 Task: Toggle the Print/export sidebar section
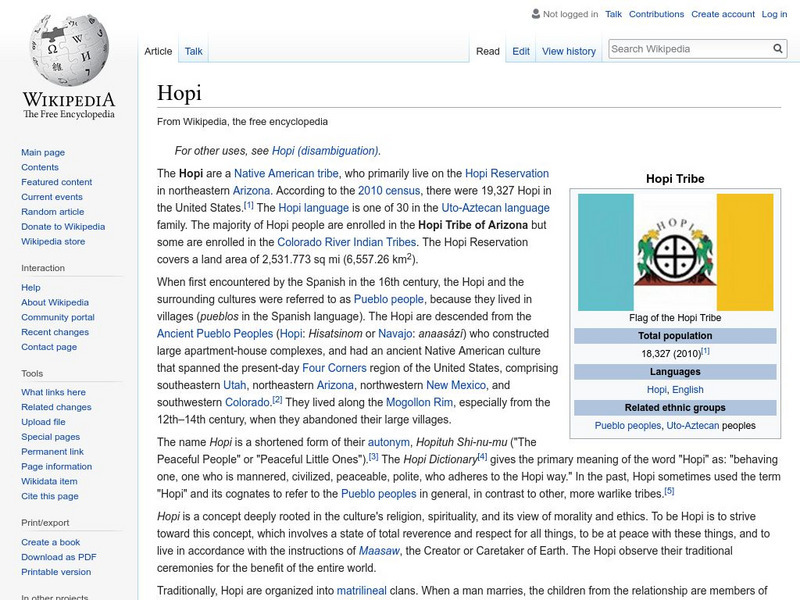[x=44, y=521]
